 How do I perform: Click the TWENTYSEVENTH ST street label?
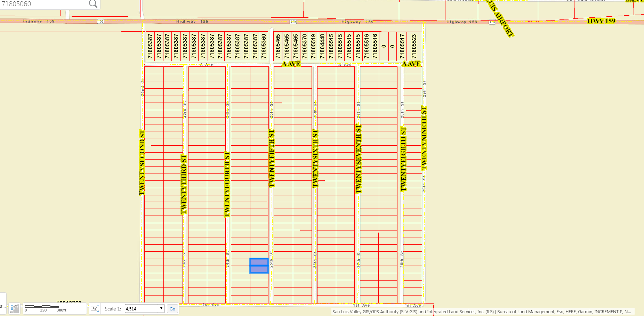tap(359, 159)
